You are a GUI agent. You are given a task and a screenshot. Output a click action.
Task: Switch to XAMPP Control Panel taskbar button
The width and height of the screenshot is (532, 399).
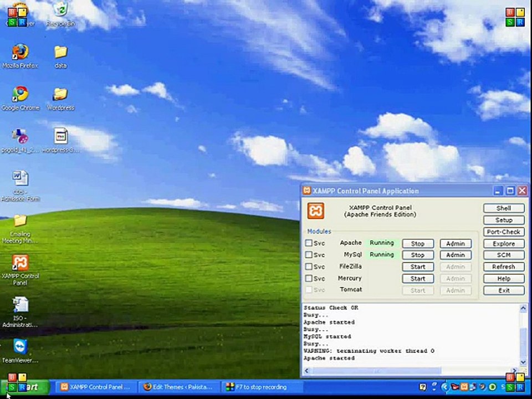[96, 387]
